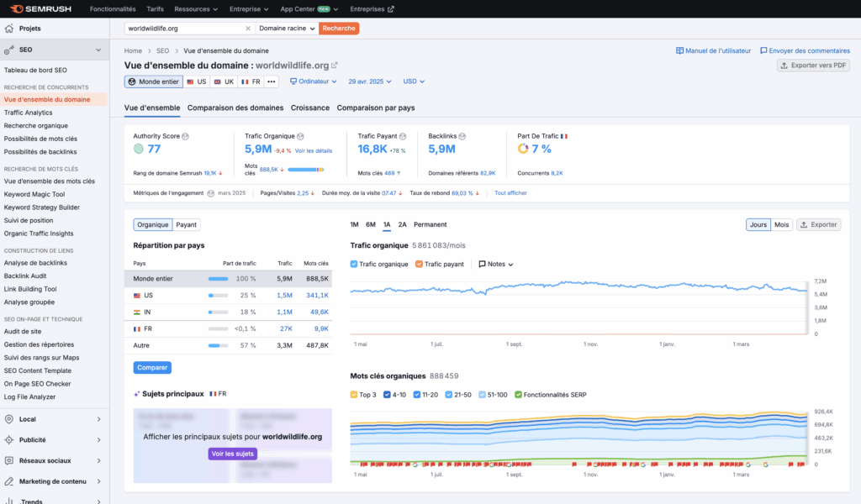The width and height of the screenshot is (861, 504).
Task: Click the Authority Score green circle
Action: point(139,149)
